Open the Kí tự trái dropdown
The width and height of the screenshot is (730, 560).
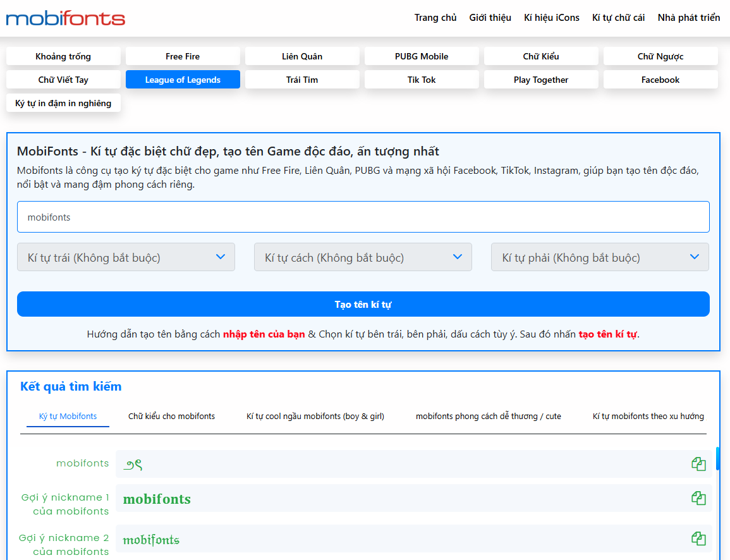(x=126, y=257)
